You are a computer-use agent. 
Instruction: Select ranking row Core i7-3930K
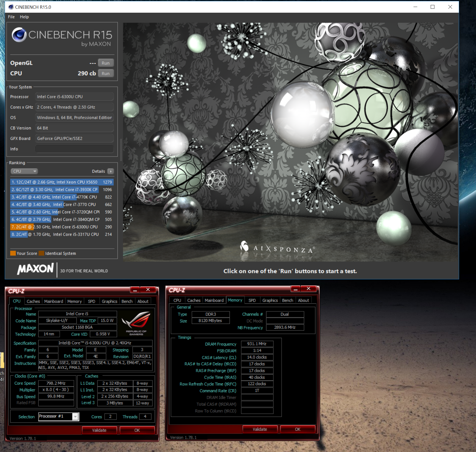click(62, 190)
